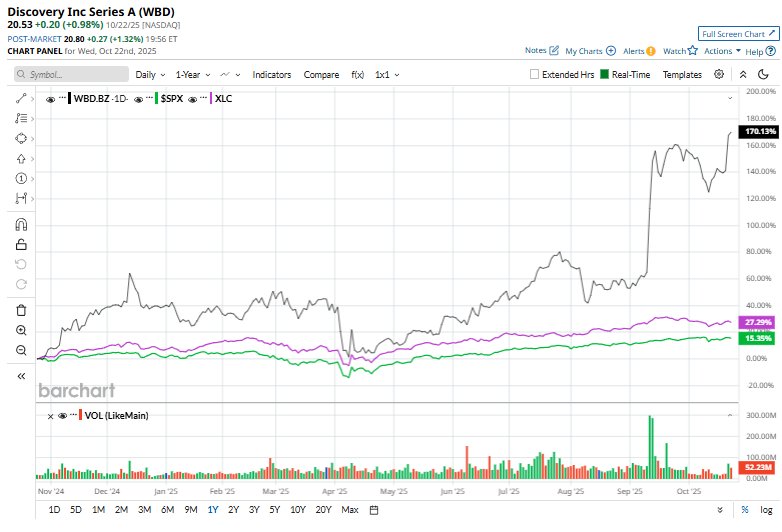
Task: Click the Full Screen Chart button
Action: [x=738, y=34]
